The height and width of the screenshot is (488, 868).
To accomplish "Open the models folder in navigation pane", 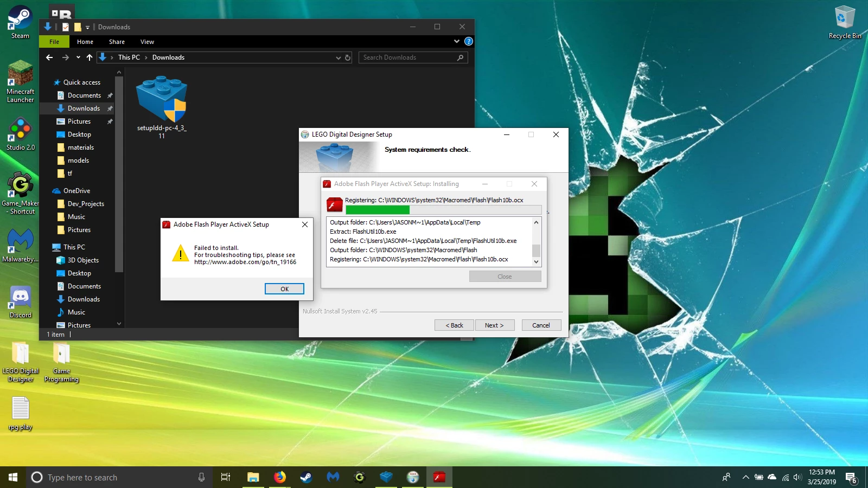I will tap(78, 160).
